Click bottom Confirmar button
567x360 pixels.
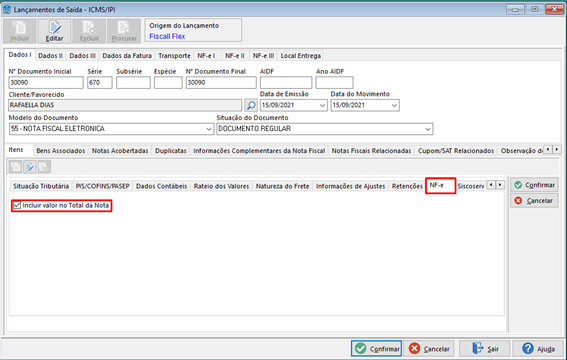point(376,349)
